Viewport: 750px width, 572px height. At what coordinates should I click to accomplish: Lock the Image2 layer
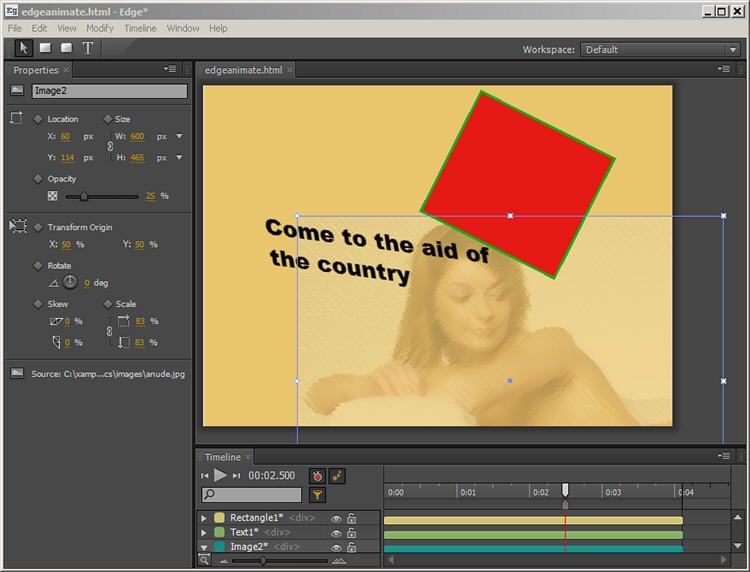(x=352, y=547)
